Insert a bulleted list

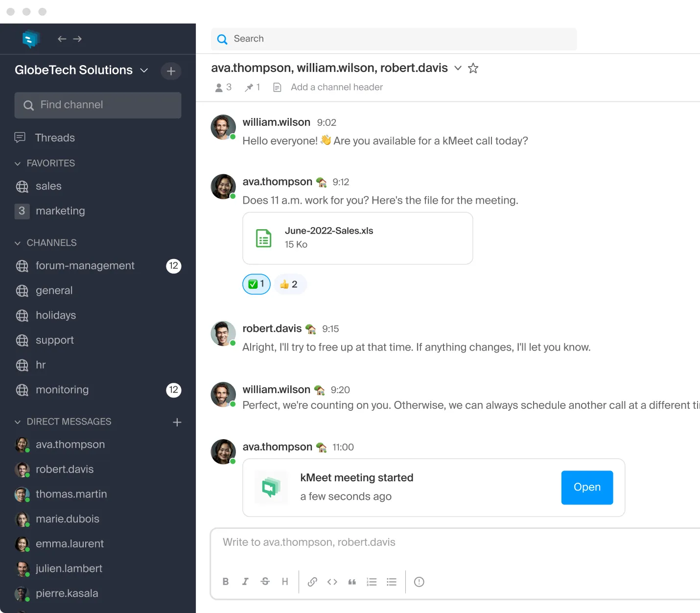pyautogui.click(x=392, y=582)
